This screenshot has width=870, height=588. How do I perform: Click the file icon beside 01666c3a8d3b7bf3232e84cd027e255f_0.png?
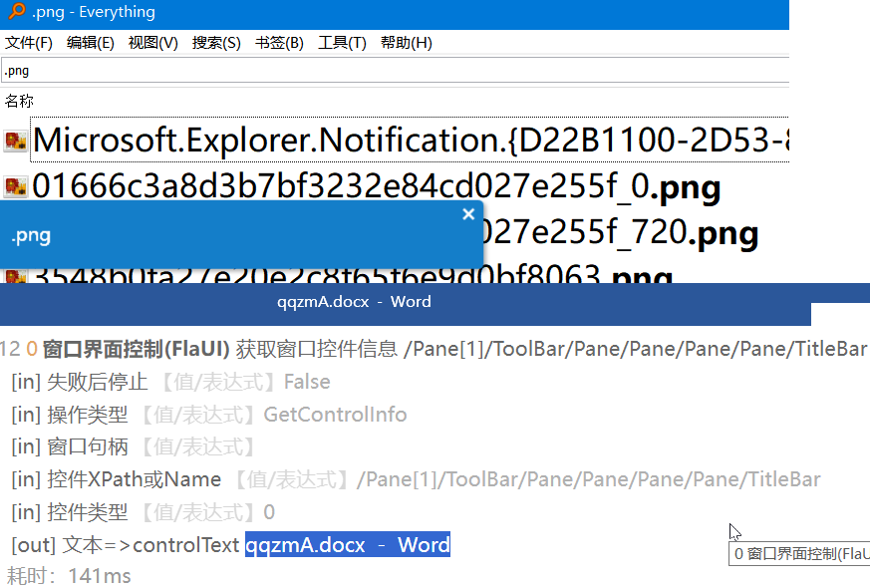[16, 187]
